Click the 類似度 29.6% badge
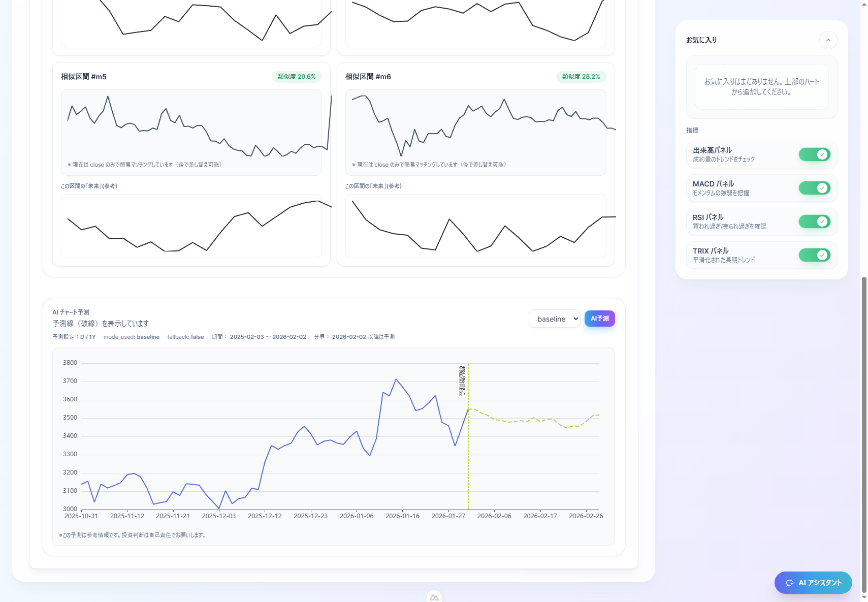The height and width of the screenshot is (602, 868). pyautogui.click(x=297, y=77)
